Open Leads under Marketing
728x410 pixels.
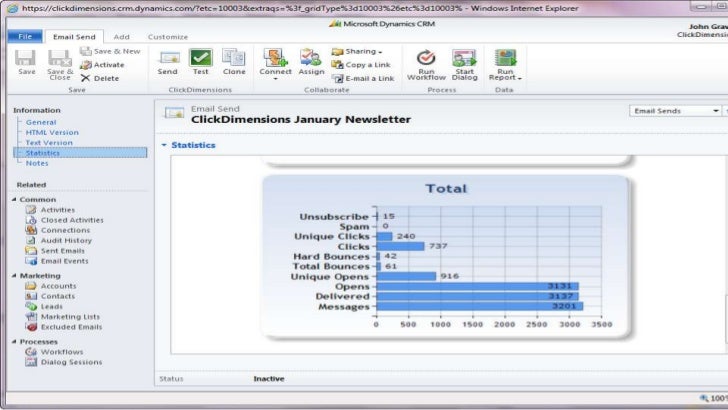(51, 306)
